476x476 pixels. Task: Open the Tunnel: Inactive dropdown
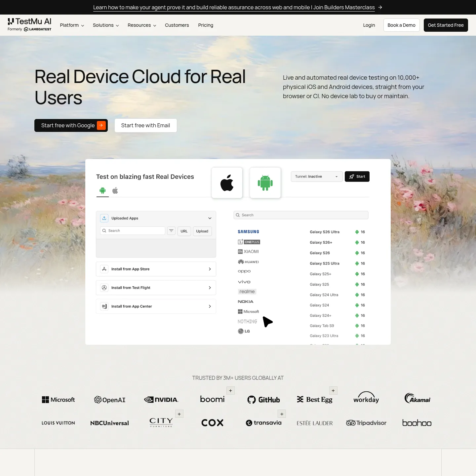pos(317,177)
